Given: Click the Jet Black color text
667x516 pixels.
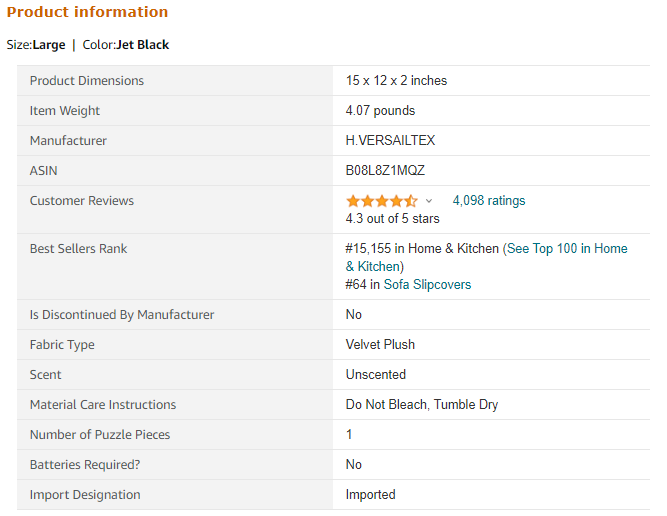Looking at the screenshot, I should (143, 45).
